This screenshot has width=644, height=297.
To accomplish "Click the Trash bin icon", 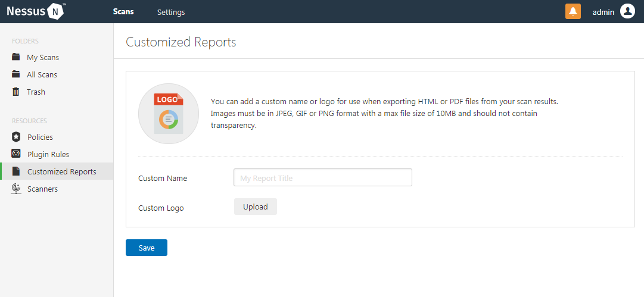I will (x=15, y=92).
